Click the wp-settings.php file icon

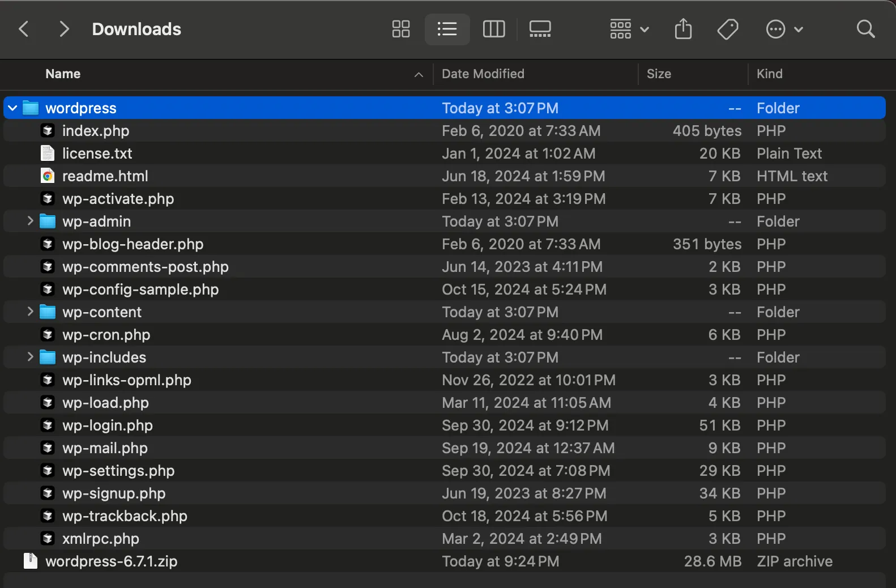tap(48, 470)
